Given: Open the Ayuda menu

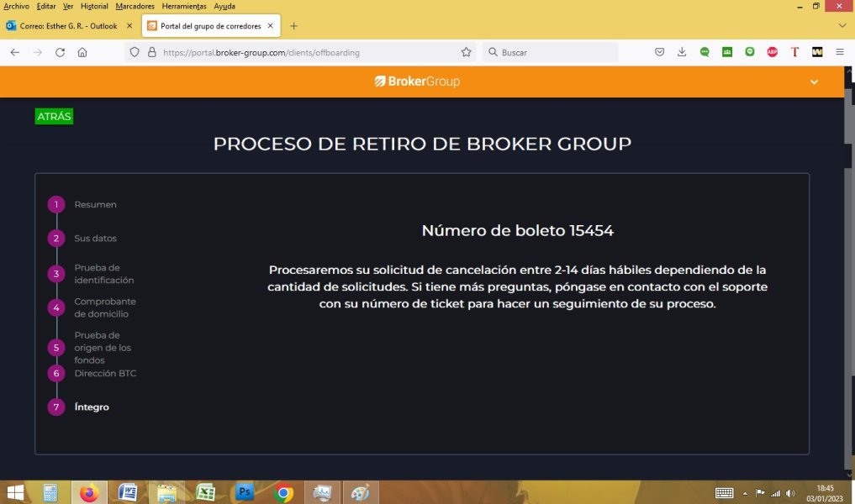Looking at the screenshot, I should coord(224,6).
